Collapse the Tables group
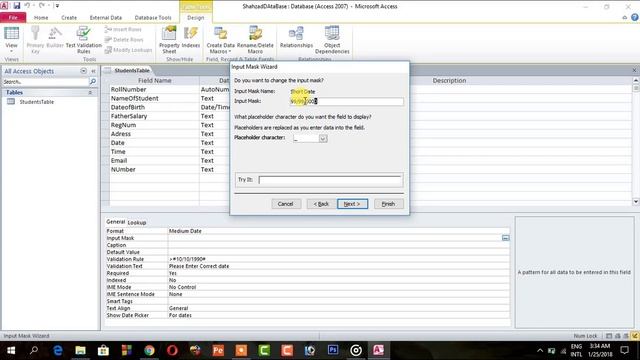Viewport: 640px width, 360px height. click(90, 93)
